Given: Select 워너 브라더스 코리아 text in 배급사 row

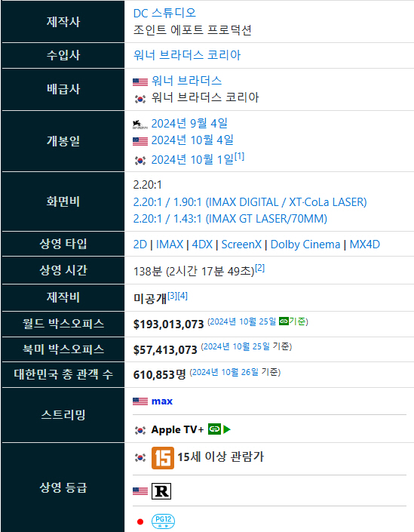Looking at the screenshot, I should 205,97.
